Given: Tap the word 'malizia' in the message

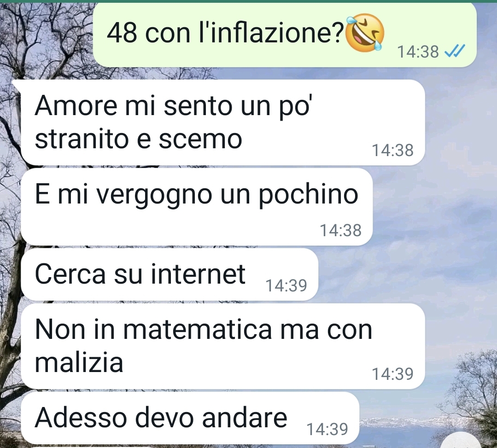Looking at the screenshot, I should click(x=79, y=362).
